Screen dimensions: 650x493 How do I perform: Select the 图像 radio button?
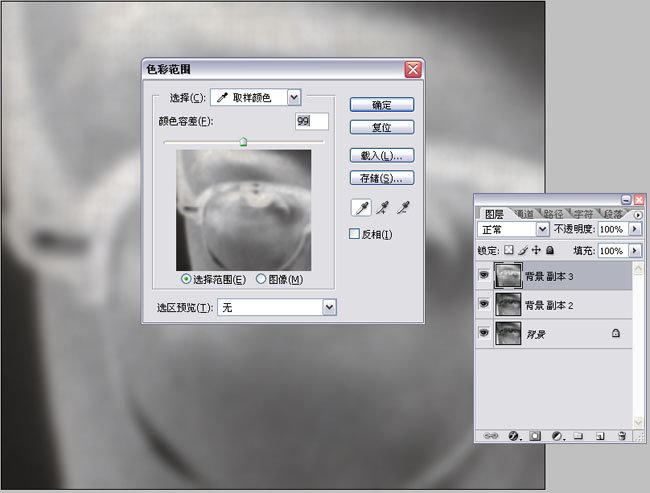(x=261, y=279)
